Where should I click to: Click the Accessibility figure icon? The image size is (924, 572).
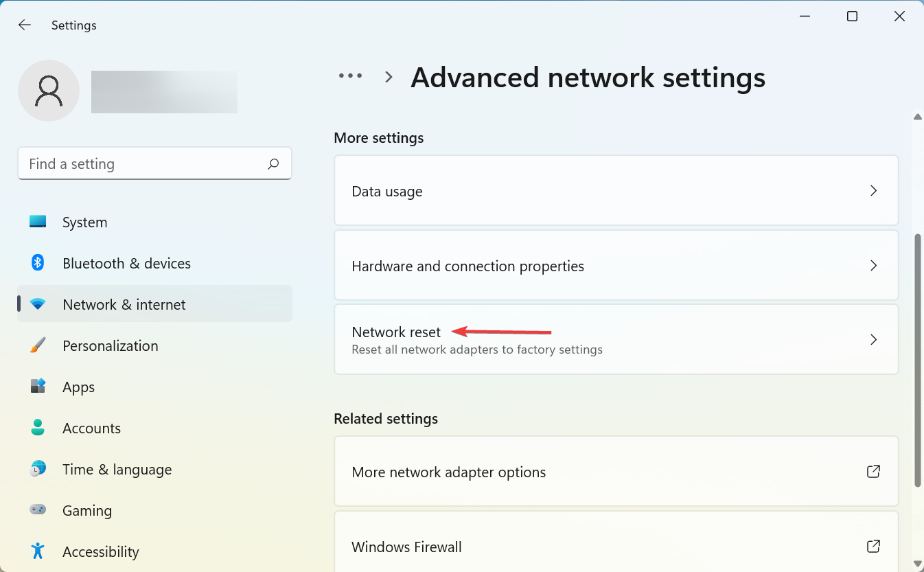(x=38, y=551)
